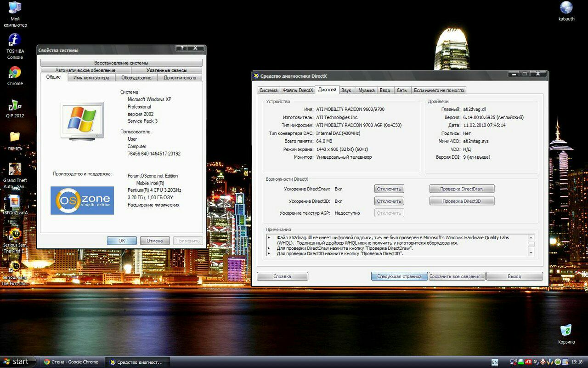Click the ATI tray icon
Viewport: 588px width, 368px height.
(x=528, y=362)
